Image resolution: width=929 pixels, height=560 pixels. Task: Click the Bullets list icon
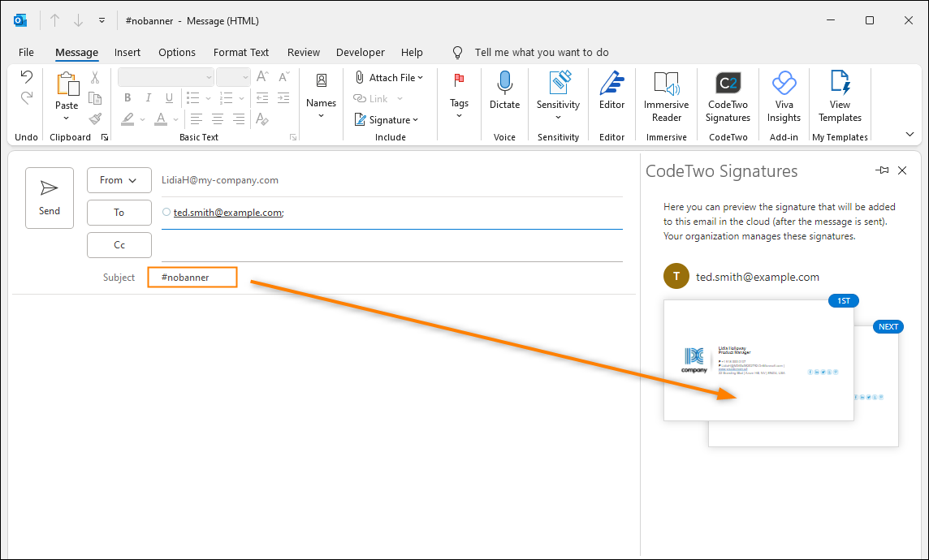tap(192, 98)
